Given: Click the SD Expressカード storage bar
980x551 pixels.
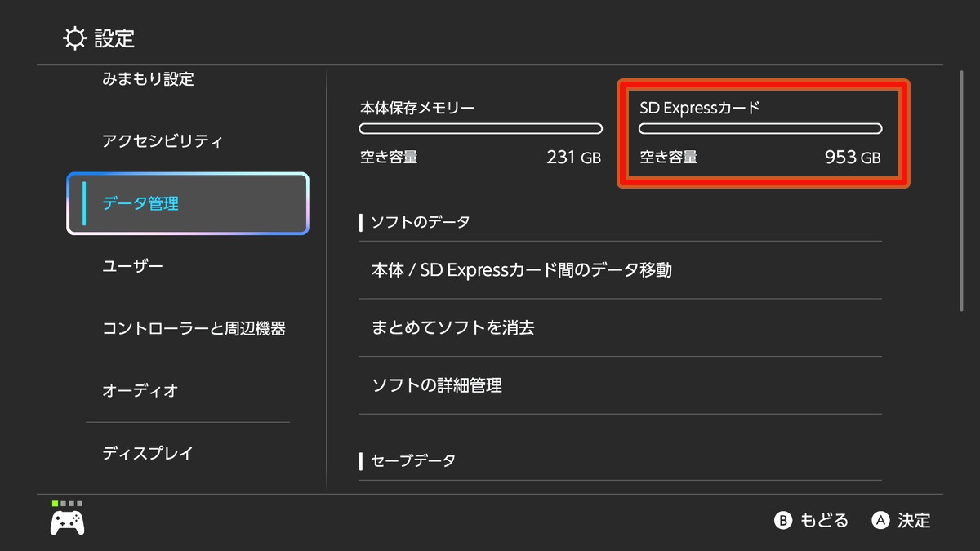Looking at the screenshot, I should (759, 128).
